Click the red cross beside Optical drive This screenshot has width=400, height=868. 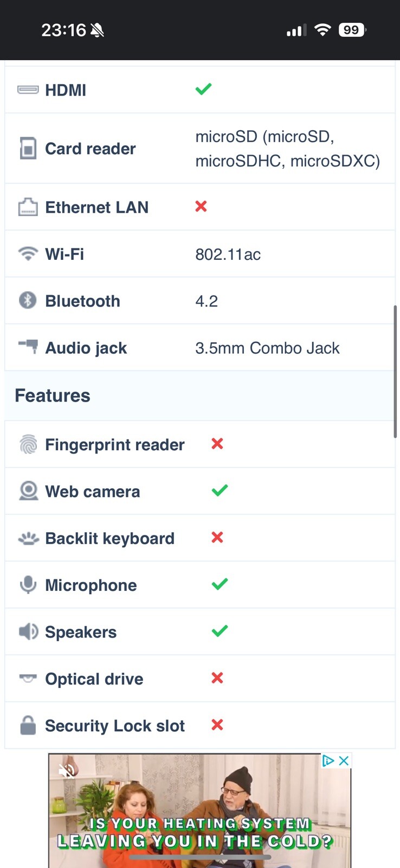pyautogui.click(x=217, y=678)
